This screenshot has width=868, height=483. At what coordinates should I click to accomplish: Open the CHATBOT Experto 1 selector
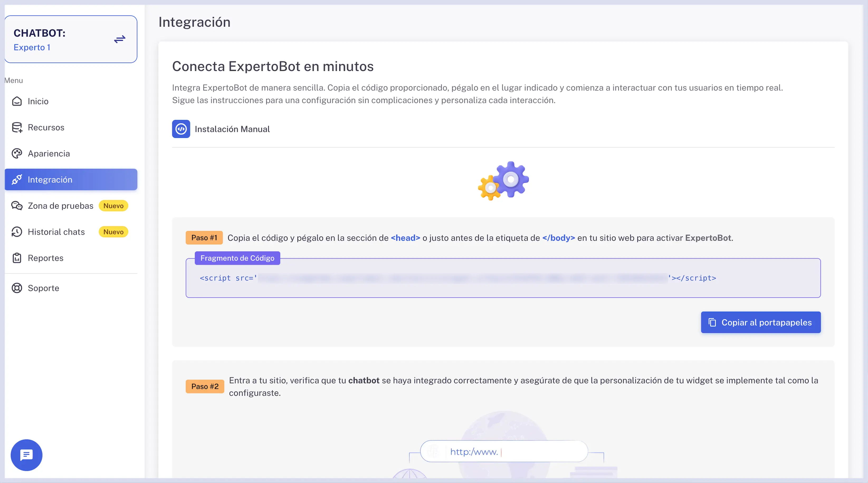[x=71, y=39]
